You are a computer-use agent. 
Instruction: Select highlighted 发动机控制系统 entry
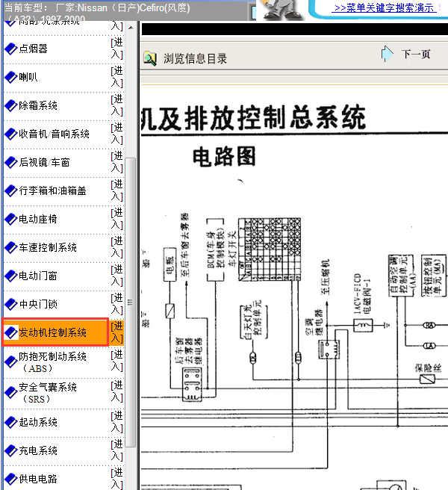tap(52, 333)
